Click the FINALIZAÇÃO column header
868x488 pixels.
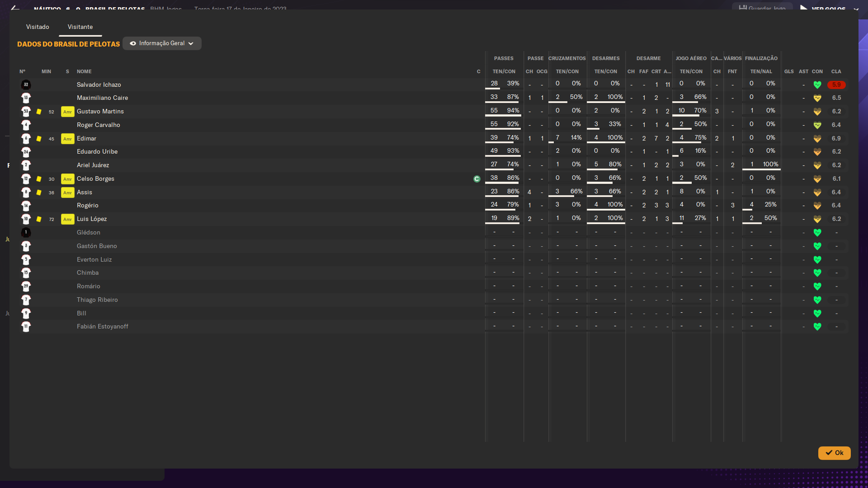click(x=761, y=58)
